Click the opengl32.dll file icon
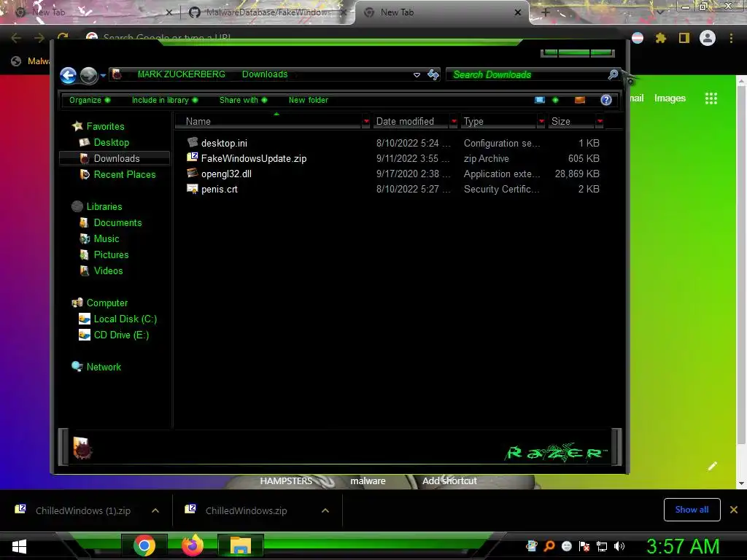The width and height of the screenshot is (747, 560). pyautogui.click(x=193, y=173)
